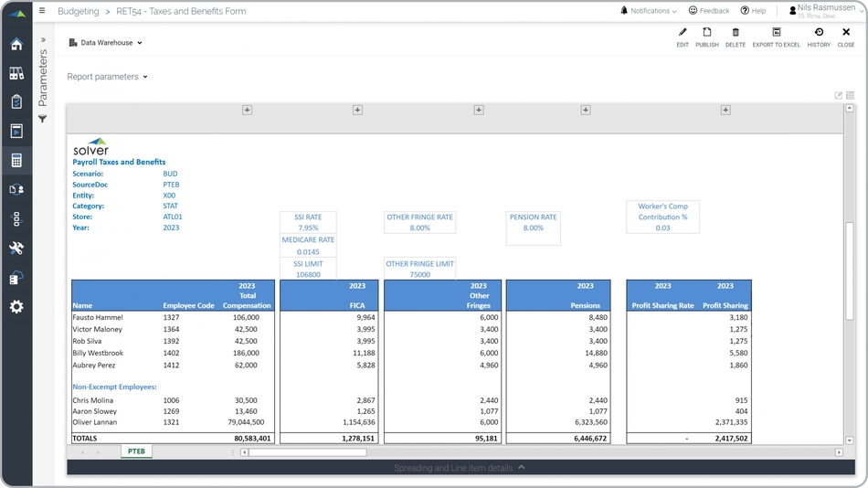This screenshot has width=868, height=488.
Task: Open the Data Warehouse dropdown
Action: (x=106, y=43)
